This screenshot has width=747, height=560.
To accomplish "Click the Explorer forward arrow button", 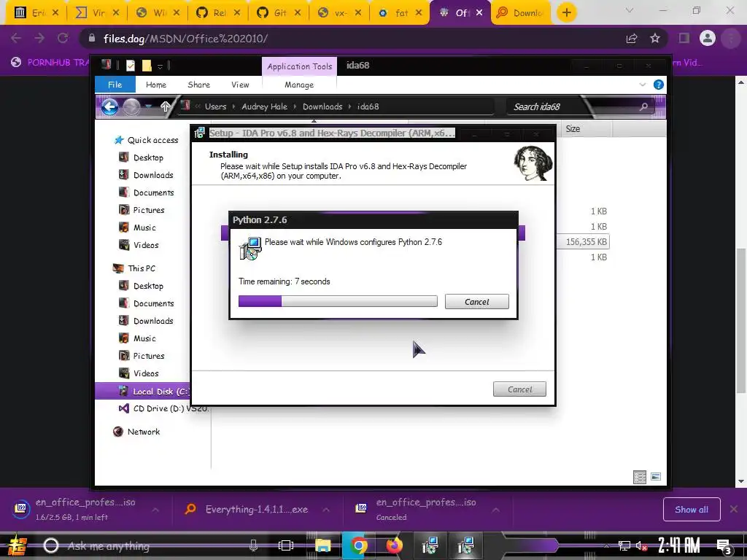I will point(132,106).
